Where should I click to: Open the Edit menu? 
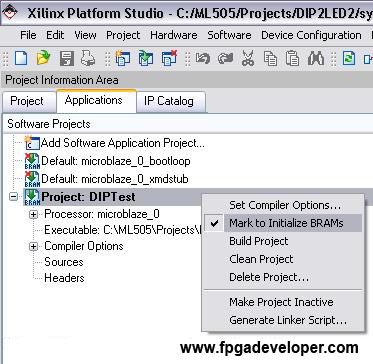coord(55,35)
